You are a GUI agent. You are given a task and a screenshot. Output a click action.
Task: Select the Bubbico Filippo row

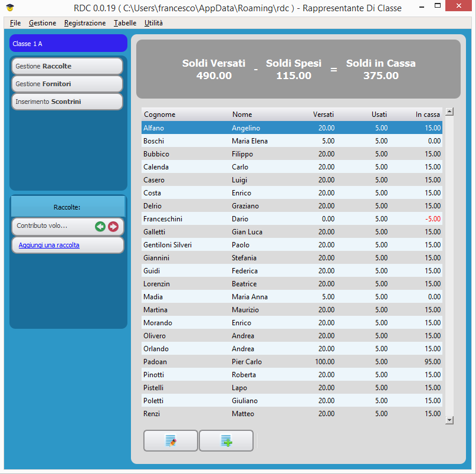coord(292,154)
